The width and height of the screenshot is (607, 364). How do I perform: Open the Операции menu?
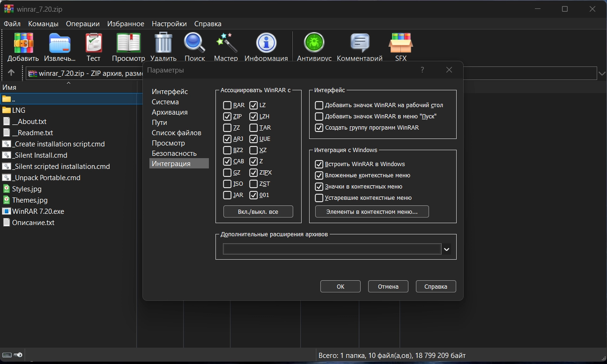pyautogui.click(x=82, y=24)
